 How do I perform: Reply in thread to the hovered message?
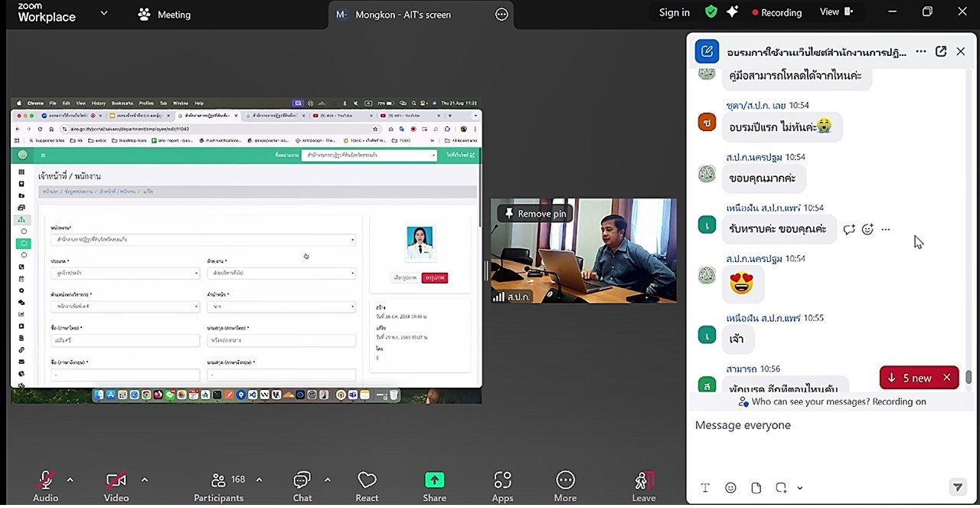(x=849, y=229)
